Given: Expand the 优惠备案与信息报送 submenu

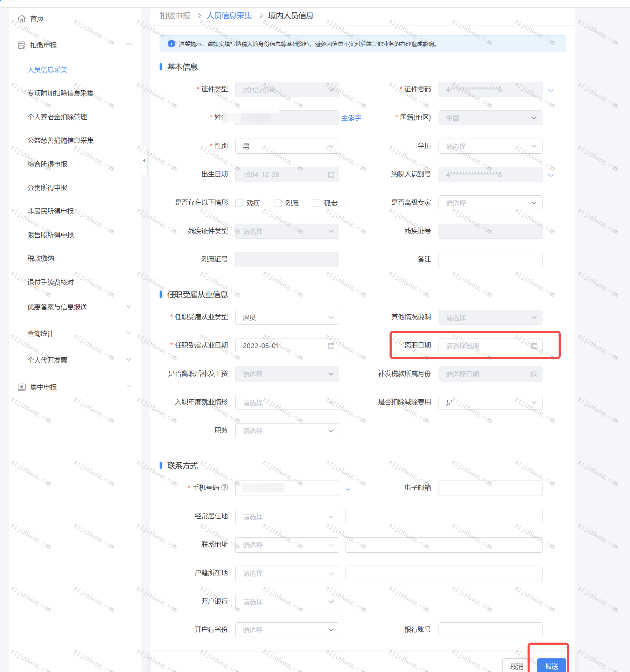Looking at the screenshot, I should tap(128, 307).
